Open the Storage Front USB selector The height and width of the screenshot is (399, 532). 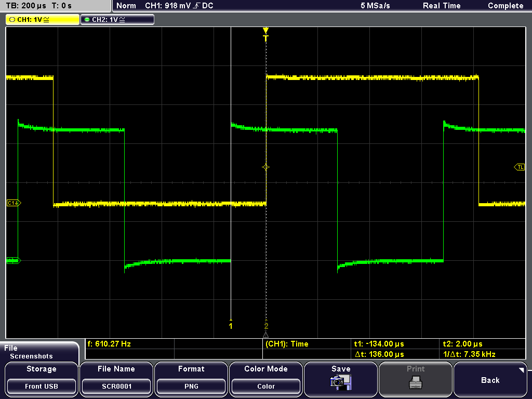coord(41,386)
